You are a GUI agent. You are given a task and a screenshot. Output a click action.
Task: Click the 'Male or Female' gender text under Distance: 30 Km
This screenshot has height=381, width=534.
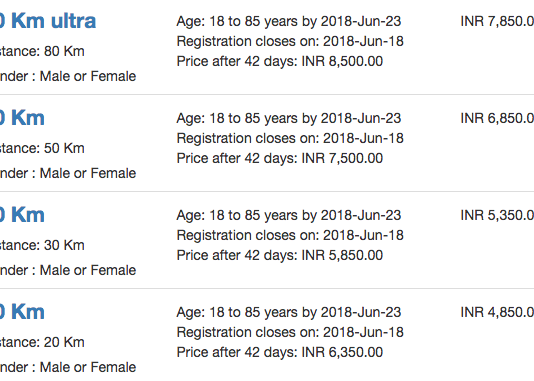(x=88, y=270)
